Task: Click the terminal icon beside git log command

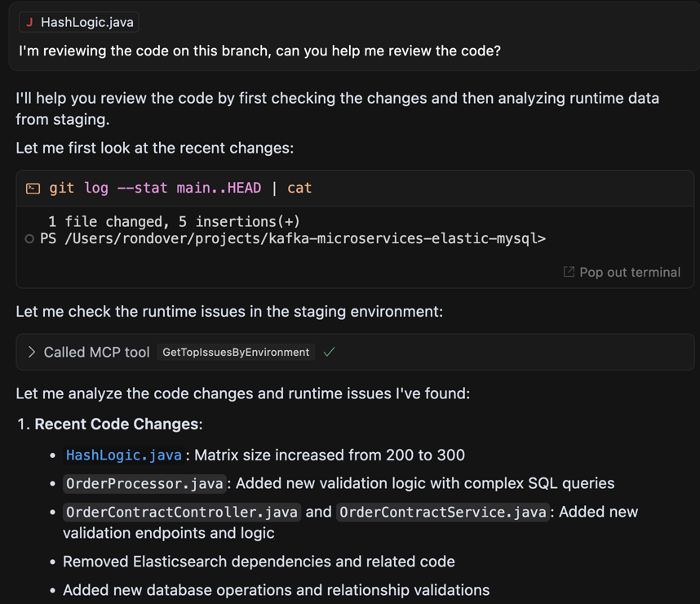Action: (x=33, y=189)
